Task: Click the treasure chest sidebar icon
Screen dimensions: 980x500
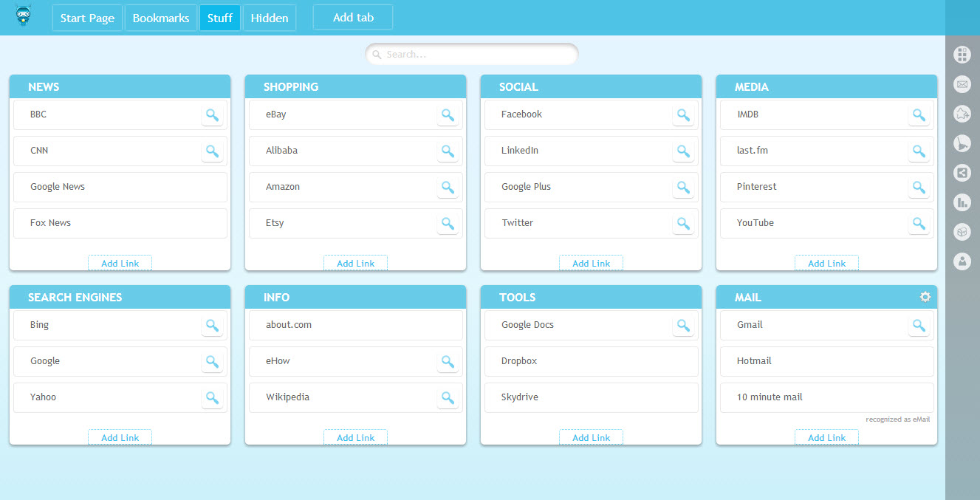Action: (962, 232)
